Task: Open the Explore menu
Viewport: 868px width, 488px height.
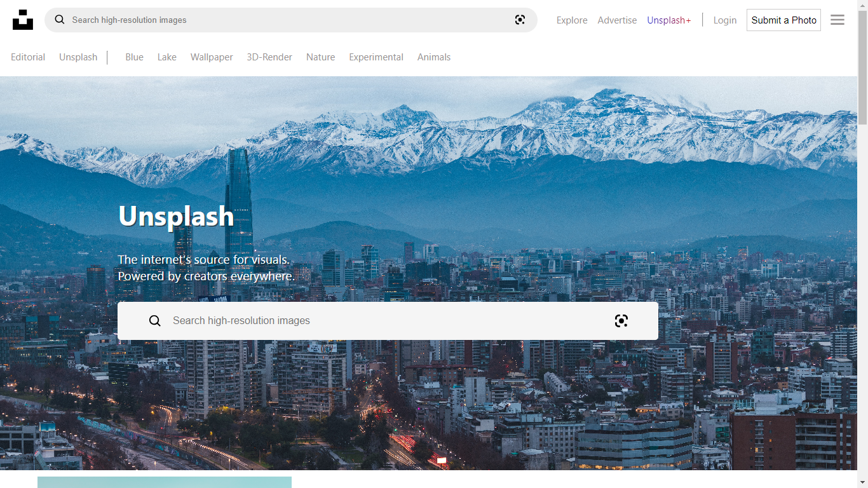Action: tap(572, 20)
